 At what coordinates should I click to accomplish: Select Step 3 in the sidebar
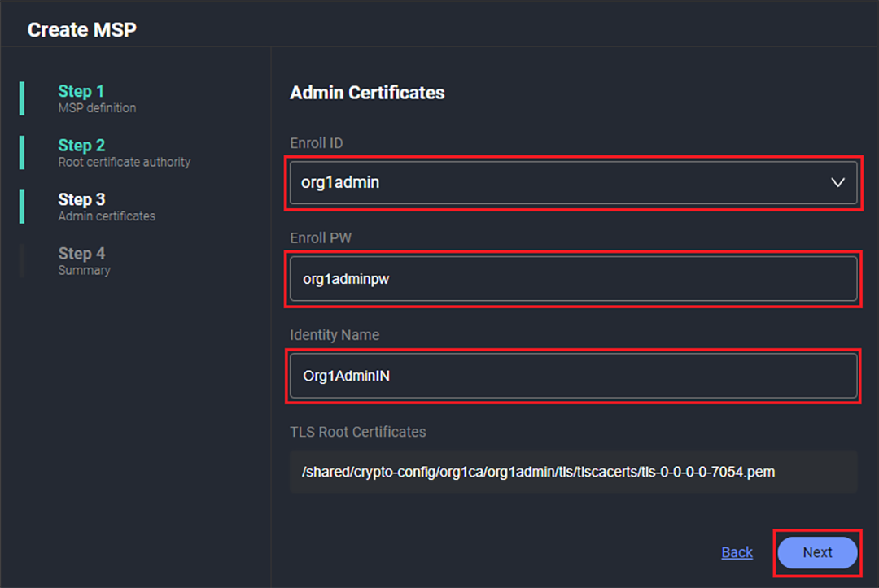pos(81,199)
